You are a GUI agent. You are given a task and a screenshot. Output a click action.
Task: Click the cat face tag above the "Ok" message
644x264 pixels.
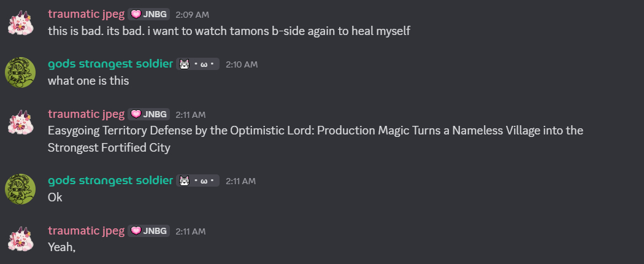[197, 181]
